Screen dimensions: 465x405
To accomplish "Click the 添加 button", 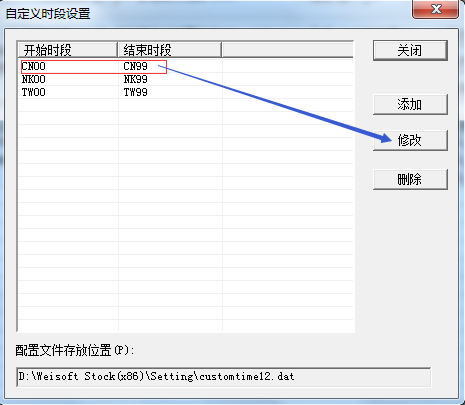I will click(x=410, y=105).
